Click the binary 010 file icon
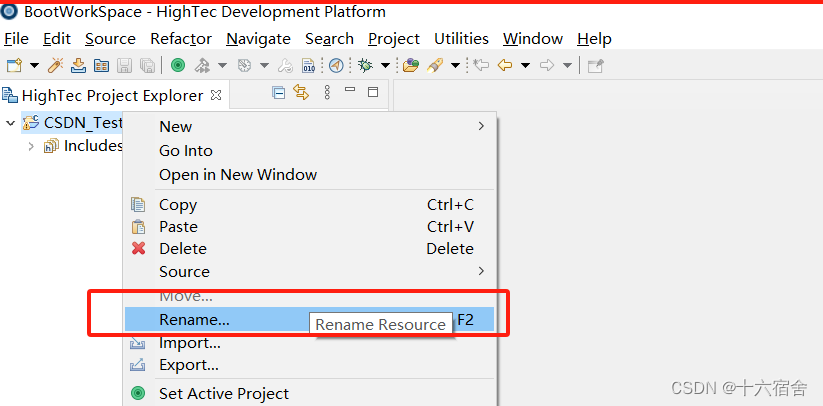The height and width of the screenshot is (406, 823). click(x=309, y=66)
